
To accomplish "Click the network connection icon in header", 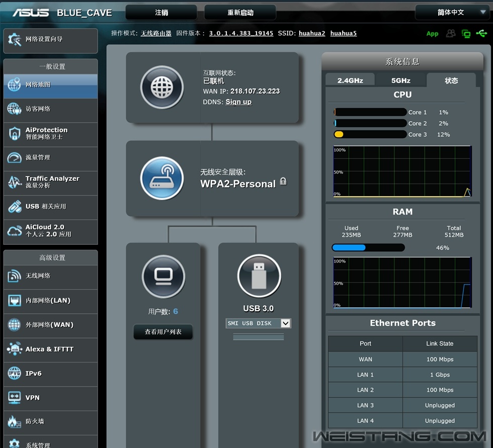I will tap(466, 34).
